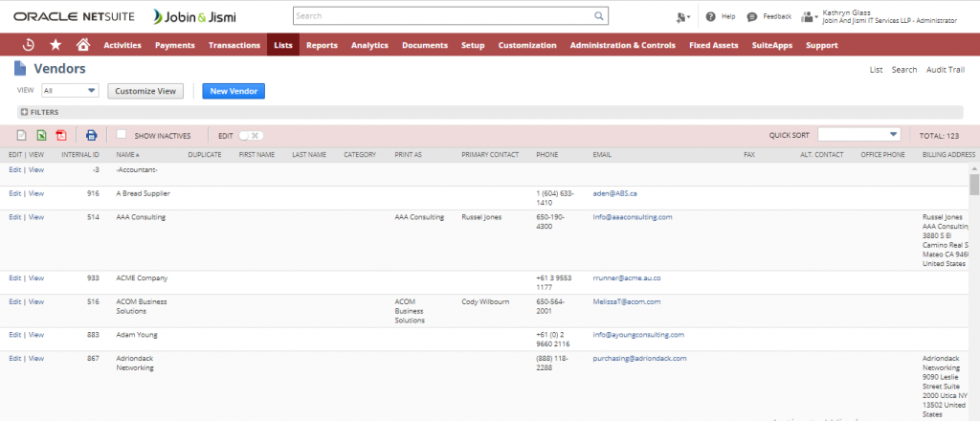
Task: Export the vendor list to CSV
Action: point(22,136)
